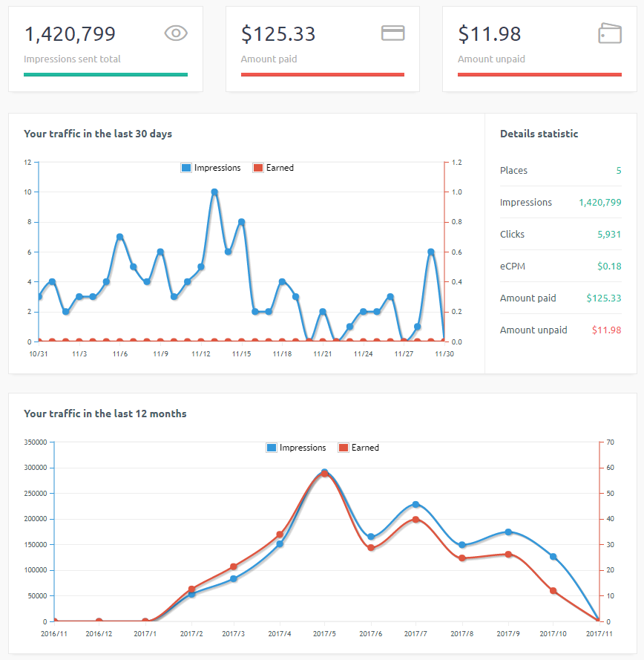Click the 11/21 impressions point at 2

323,312
